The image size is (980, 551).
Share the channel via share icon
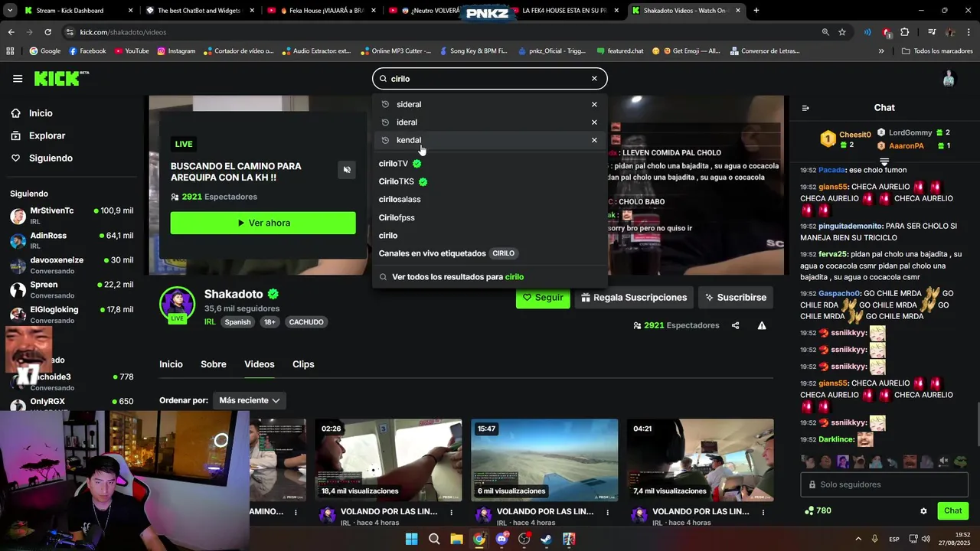click(x=735, y=325)
